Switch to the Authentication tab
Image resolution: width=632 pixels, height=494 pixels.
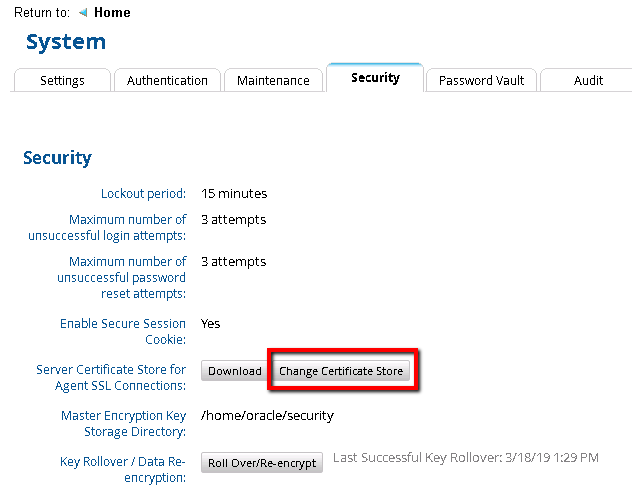[x=167, y=80]
